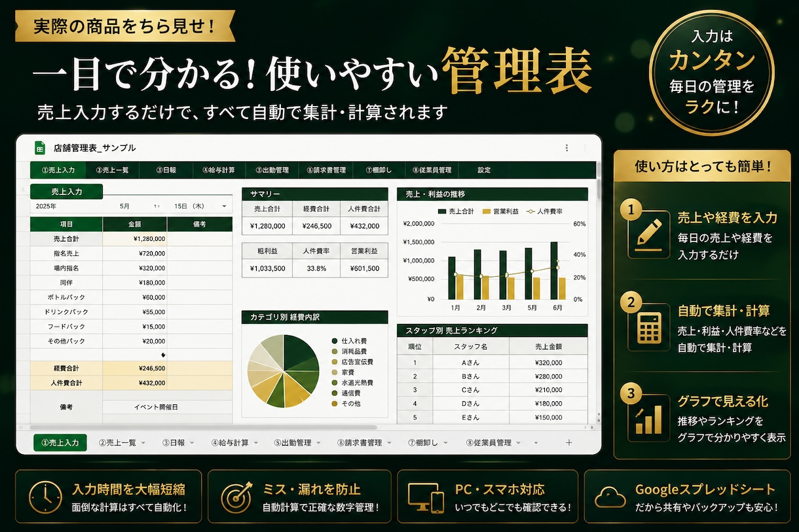Screen dimensions: 799x532
Task: Open the dropdown arrow on the ⑦棚卸し sheet tab
Action: 445,443
